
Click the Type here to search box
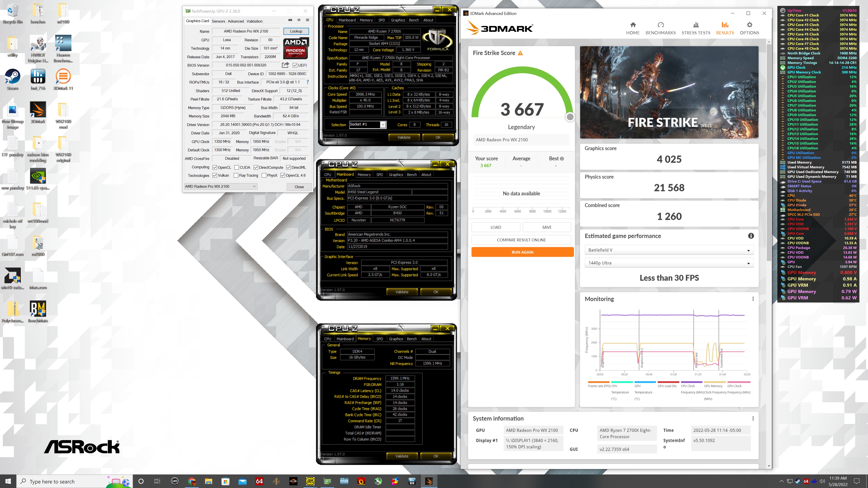(75, 481)
